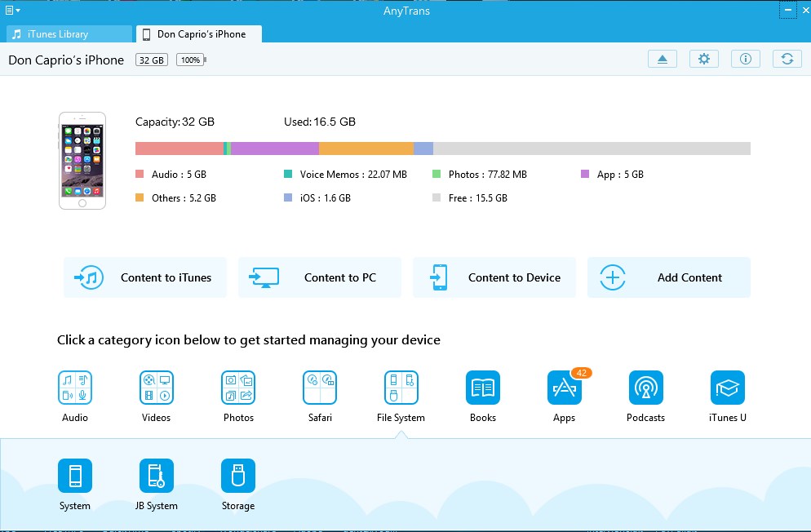Click the Content to iTunes button
The width and height of the screenshot is (811, 532).
145,277
